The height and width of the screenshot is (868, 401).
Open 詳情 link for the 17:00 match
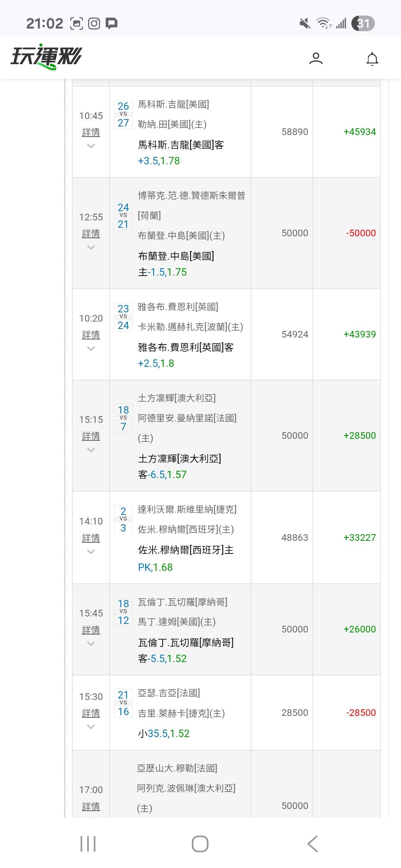coord(91,806)
